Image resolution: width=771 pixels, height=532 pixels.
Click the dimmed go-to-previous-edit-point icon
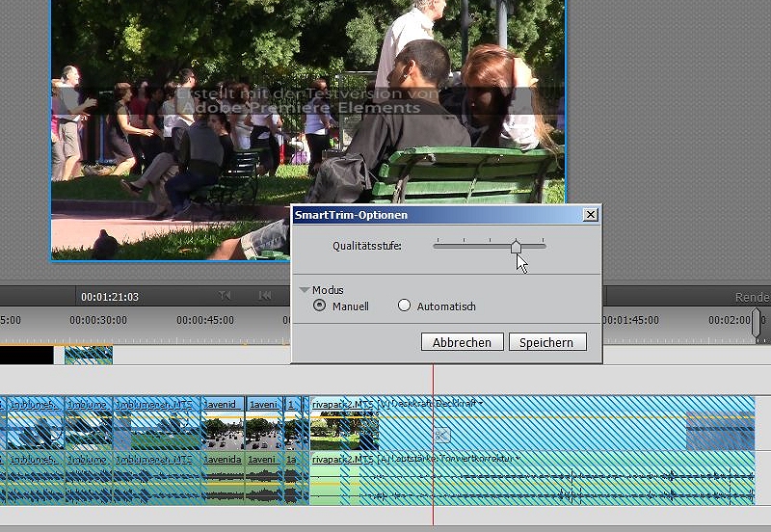click(225, 296)
